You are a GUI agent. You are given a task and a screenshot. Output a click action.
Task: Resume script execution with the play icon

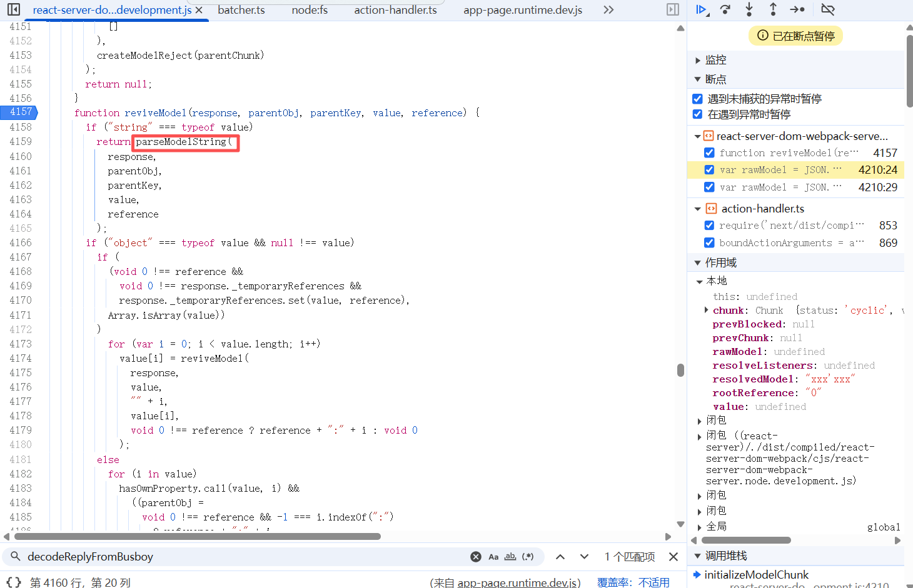pos(701,9)
